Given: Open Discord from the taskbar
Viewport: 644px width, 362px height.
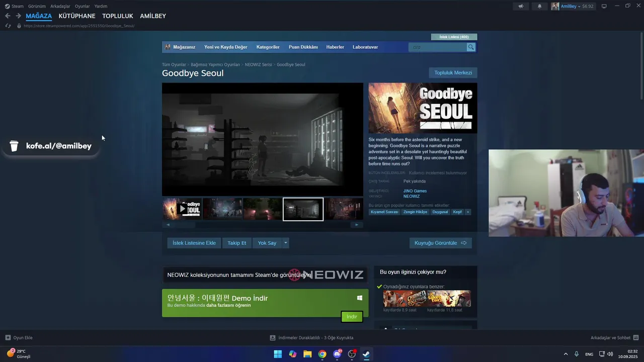Looking at the screenshot, I should pyautogui.click(x=337, y=354).
